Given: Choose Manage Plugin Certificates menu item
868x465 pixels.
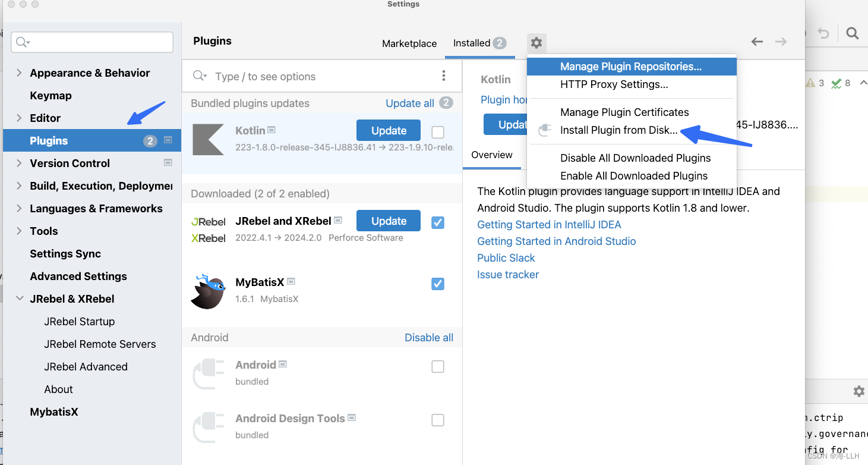Looking at the screenshot, I should 632,112.
